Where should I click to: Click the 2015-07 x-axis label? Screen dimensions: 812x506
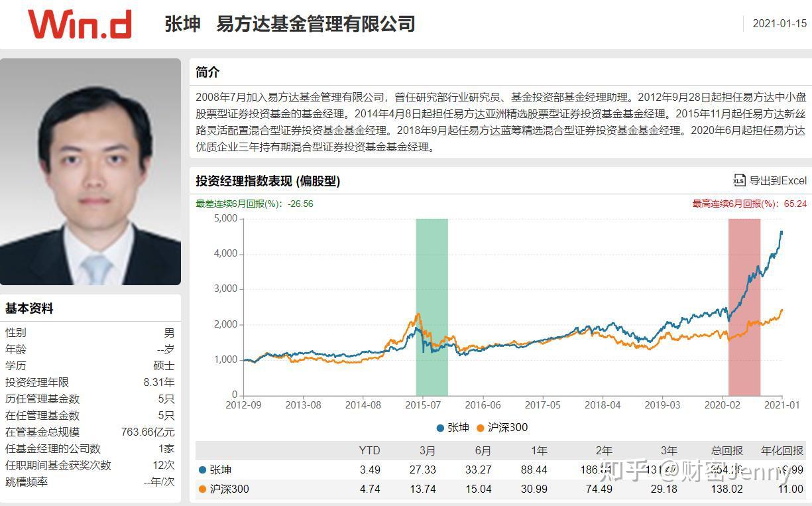coord(423,405)
